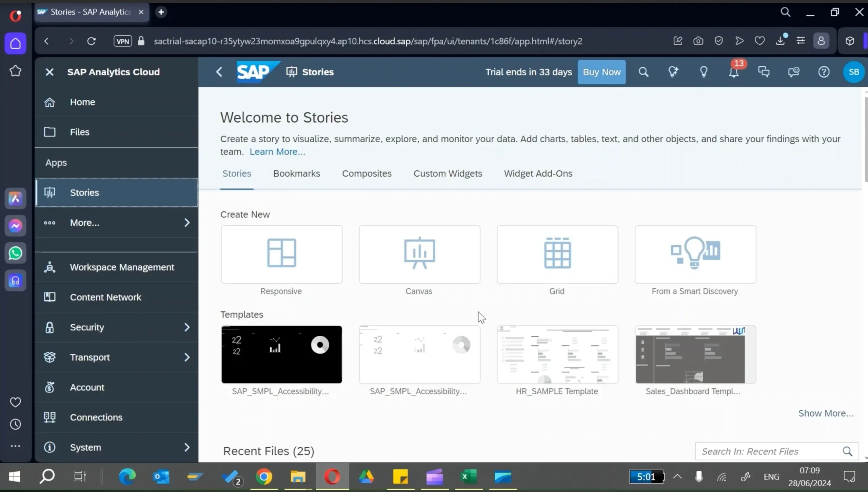Open the plain lightbulb icon in the header
The image size is (868, 492).
[x=704, y=72]
